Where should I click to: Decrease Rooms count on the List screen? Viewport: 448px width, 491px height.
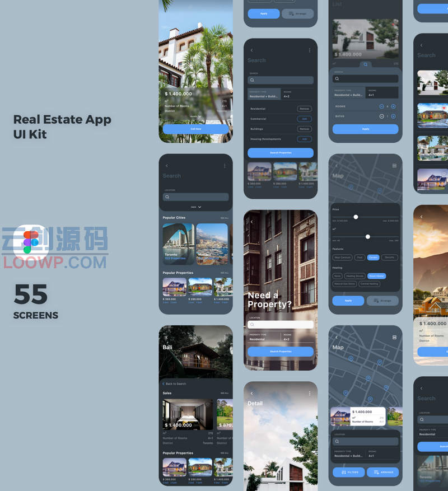click(381, 106)
